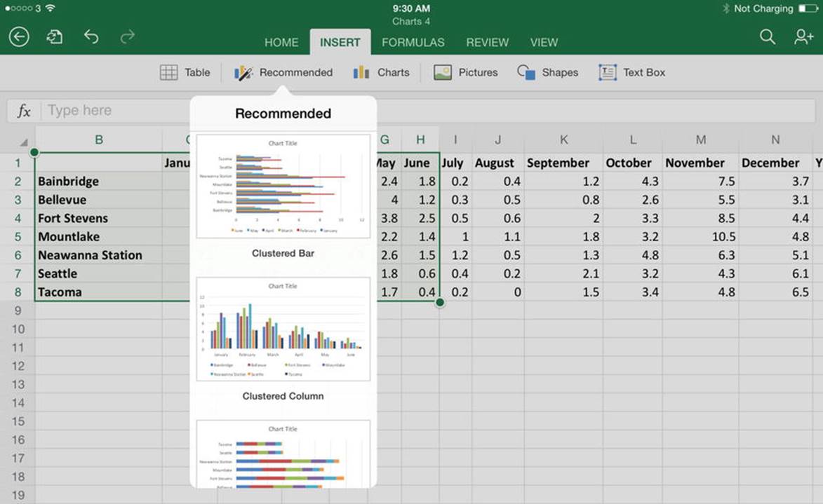
Task: Click the Text Box label
Action: click(x=644, y=72)
